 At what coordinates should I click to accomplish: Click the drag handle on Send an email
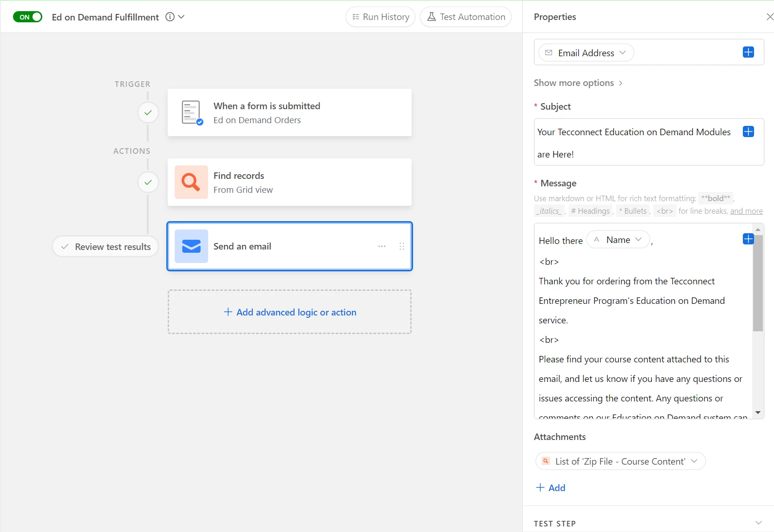pyautogui.click(x=402, y=246)
